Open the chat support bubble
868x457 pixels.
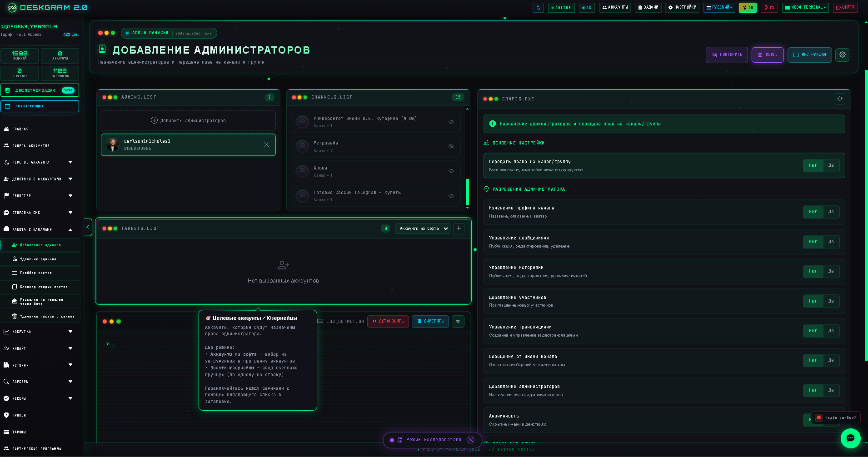851,438
